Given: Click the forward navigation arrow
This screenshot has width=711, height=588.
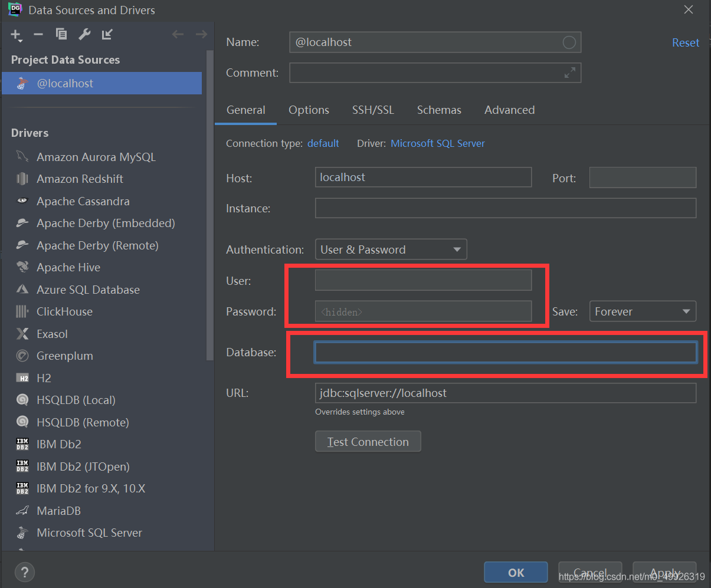Looking at the screenshot, I should tap(201, 34).
